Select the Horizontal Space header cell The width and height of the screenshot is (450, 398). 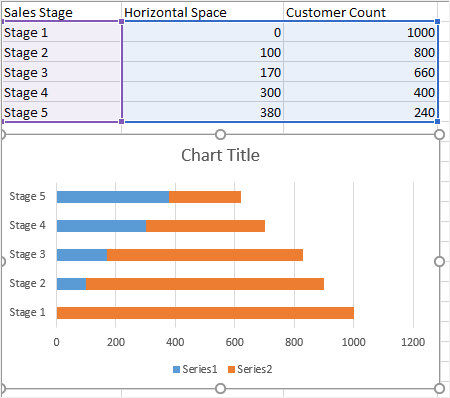coord(203,12)
